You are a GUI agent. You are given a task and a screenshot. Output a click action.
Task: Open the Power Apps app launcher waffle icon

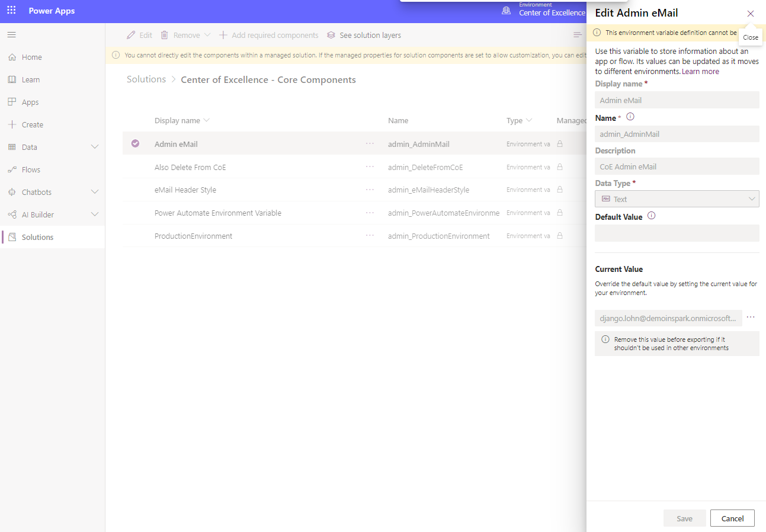click(x=11, y=11)
